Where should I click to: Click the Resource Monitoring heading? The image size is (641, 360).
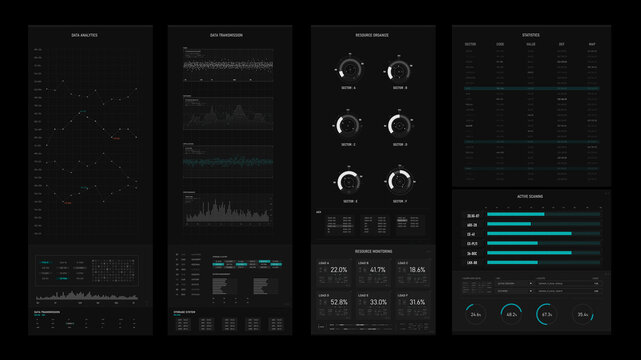(x=373, y=251)
